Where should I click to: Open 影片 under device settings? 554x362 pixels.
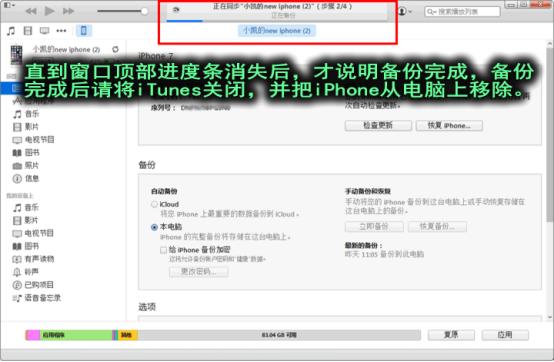pyautogui.click(x=26, y=127)
